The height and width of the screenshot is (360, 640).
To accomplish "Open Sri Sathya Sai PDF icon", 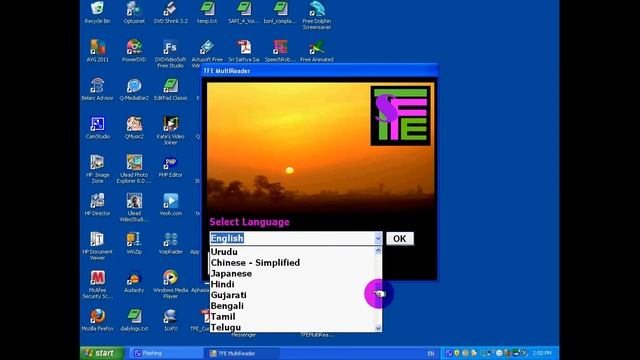I will click(244, 51).
